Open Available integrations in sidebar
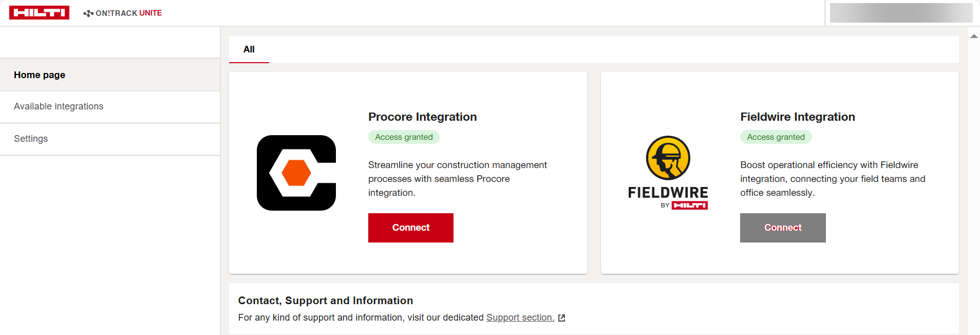Image resolution: width=980 pixels, height=335 pixels. 110,106
